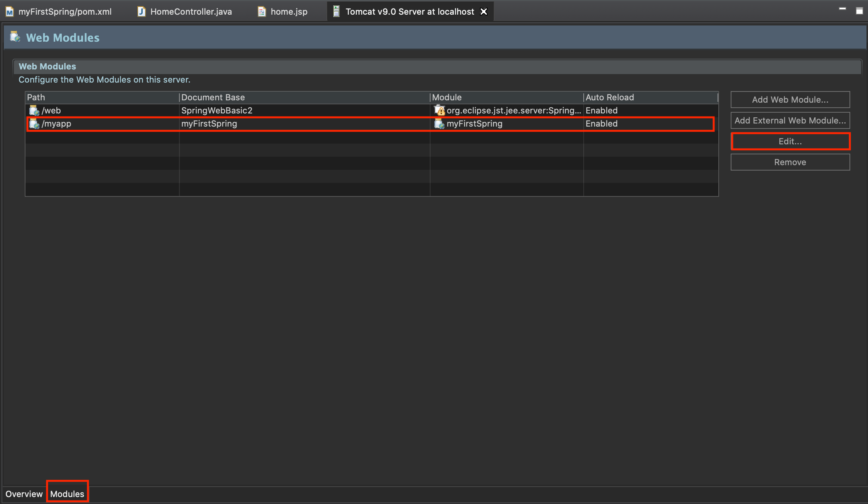Select the Modules tab at bottom

point(67,494)
